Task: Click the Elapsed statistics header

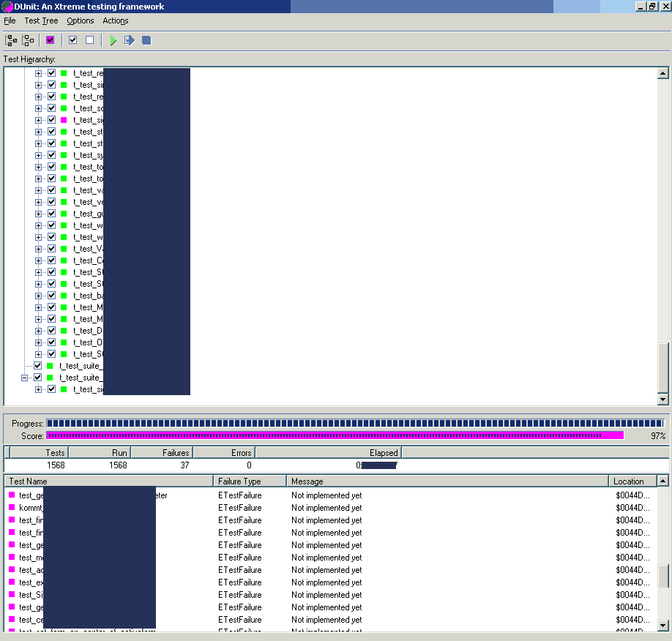Action: (329, 452)
